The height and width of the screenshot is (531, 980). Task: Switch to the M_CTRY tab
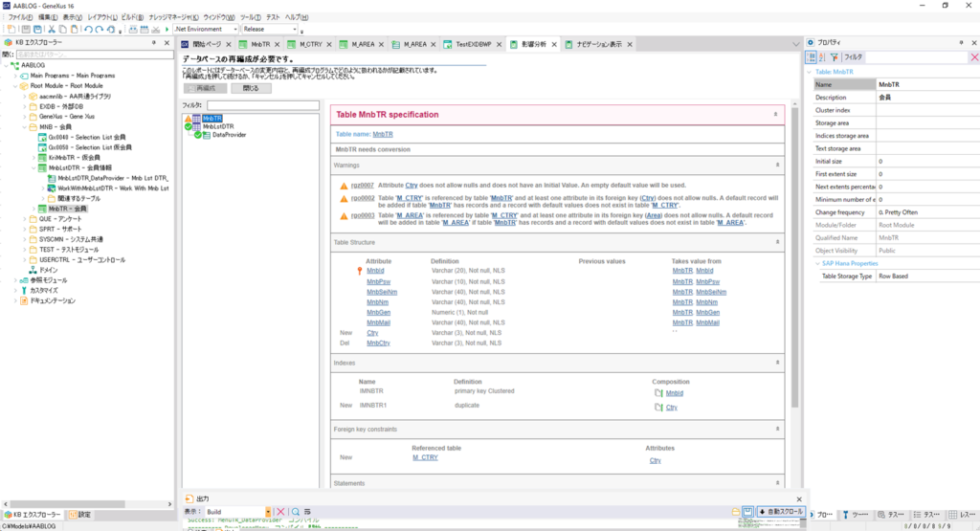[311, 44]
